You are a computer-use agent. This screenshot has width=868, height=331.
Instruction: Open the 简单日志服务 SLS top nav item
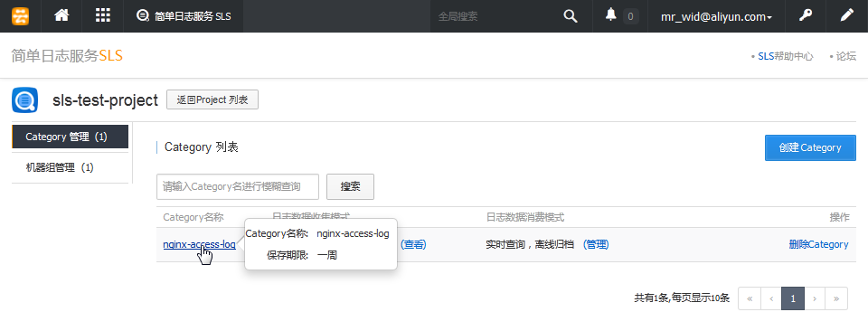184,16
